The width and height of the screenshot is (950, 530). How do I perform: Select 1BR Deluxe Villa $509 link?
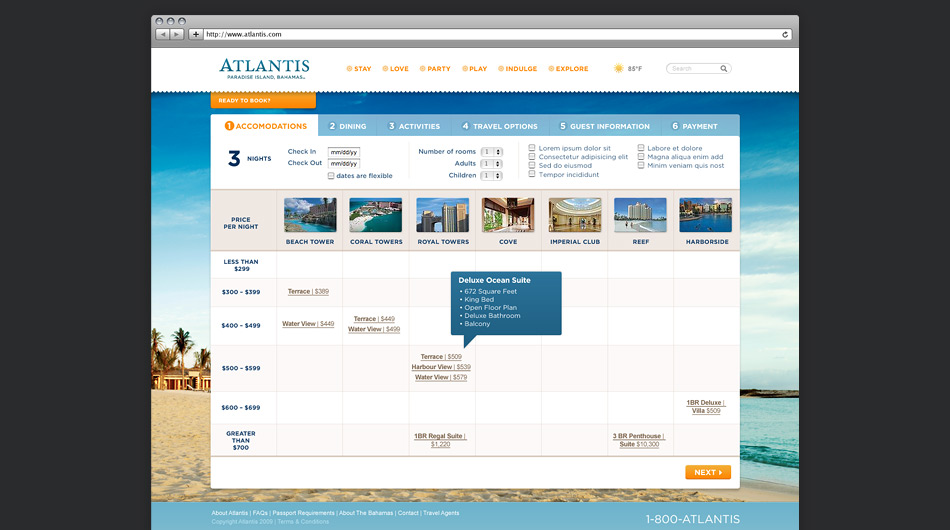(x=706, y=406)
